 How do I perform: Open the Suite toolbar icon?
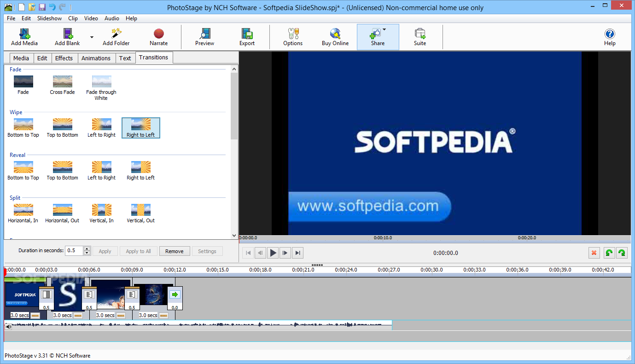pyautogui.click(x=420, y=37)
